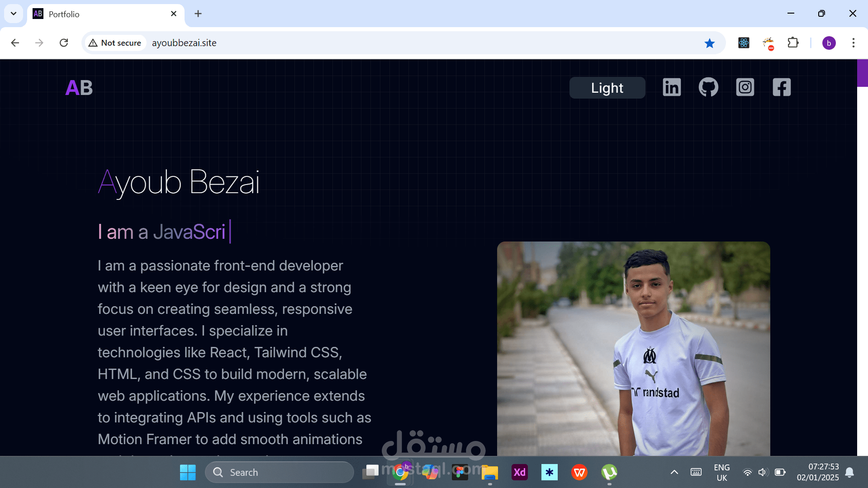The height and width of the screenshot is (488, 868).
Task: Open the notifications bell
Action: [849, 473]
